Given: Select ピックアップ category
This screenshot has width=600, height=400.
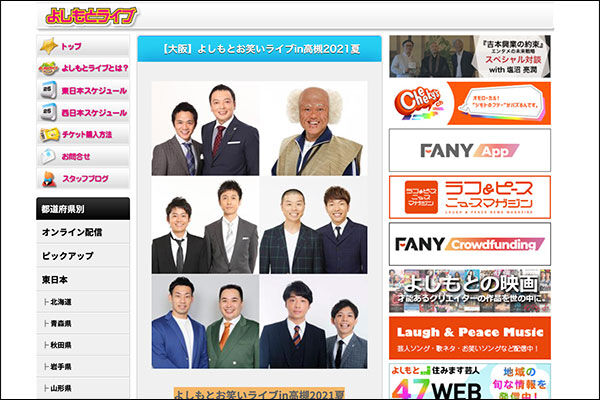Looking at the screenshot, I should pyautogui.click(x=83, y=256).
